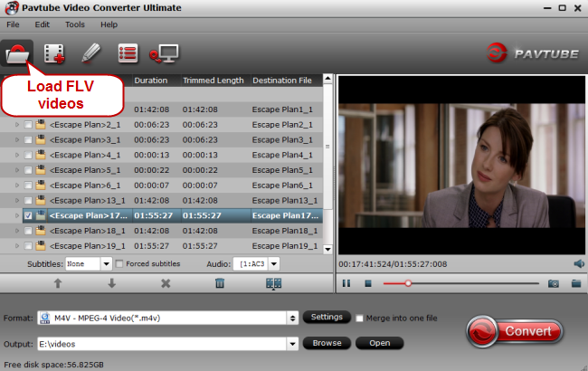This screenshot has width=588, height=371.
Task: Expand the Escape Plan>5_1 row
Action: (17, 170)
